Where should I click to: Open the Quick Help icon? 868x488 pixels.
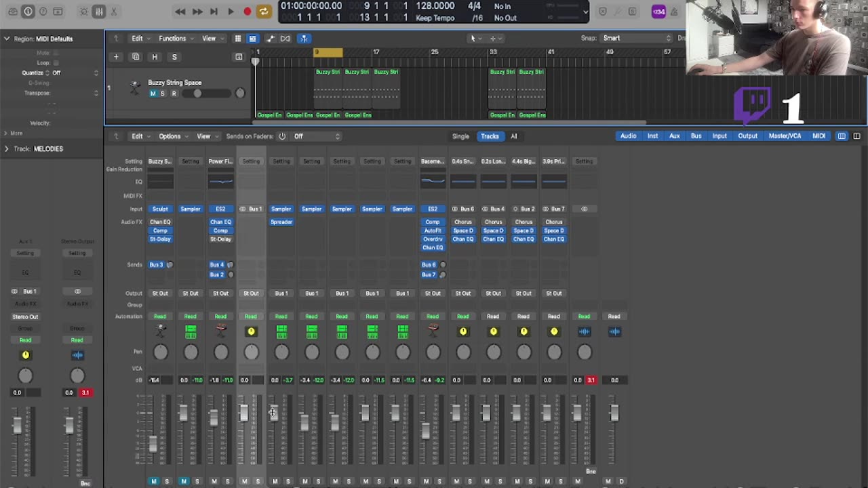(43, 12)
